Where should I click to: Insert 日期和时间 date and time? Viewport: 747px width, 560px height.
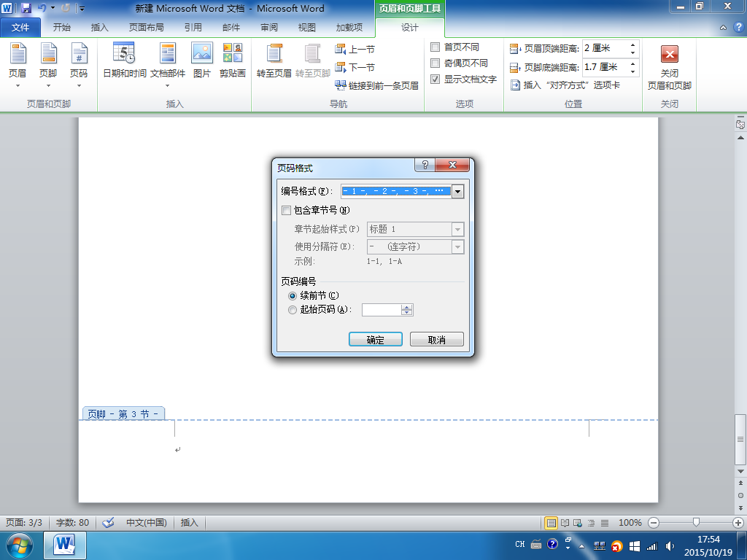[x=124, y=61]
